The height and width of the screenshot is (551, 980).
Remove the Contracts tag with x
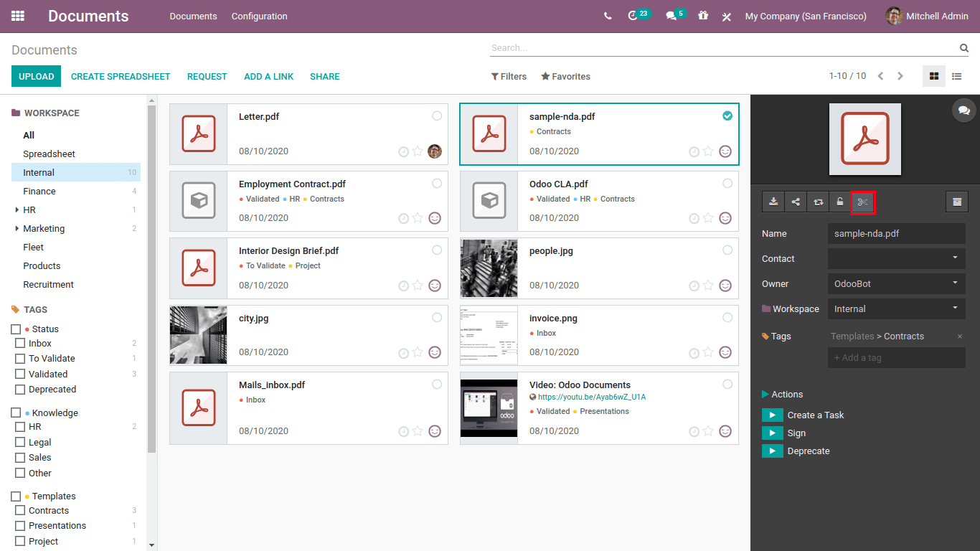tap(960, 336)
